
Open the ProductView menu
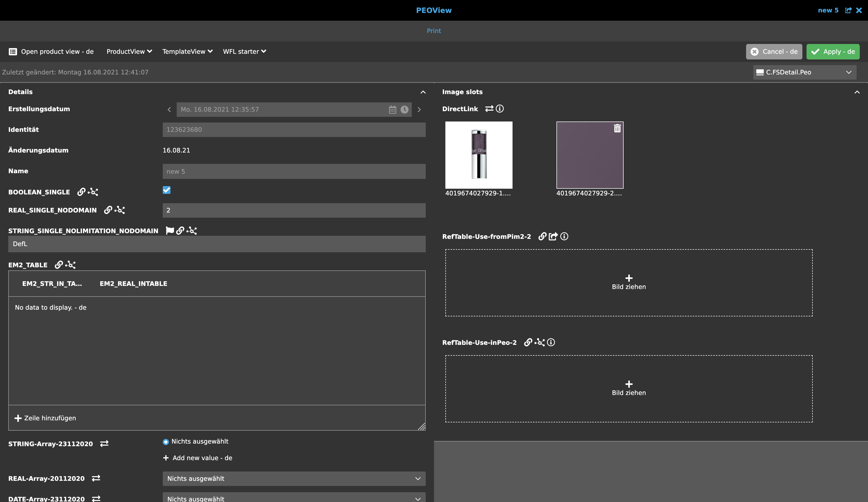(x=129, y=52)
